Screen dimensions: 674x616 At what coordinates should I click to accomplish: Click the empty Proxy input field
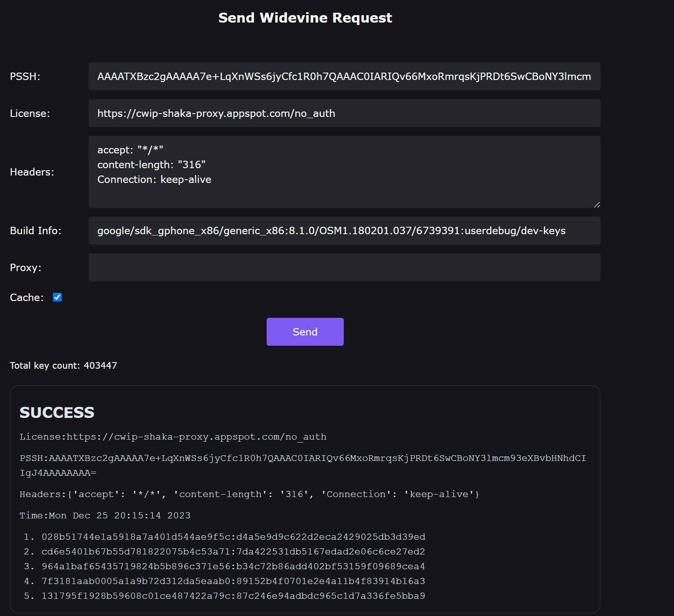tap(344, 267)
